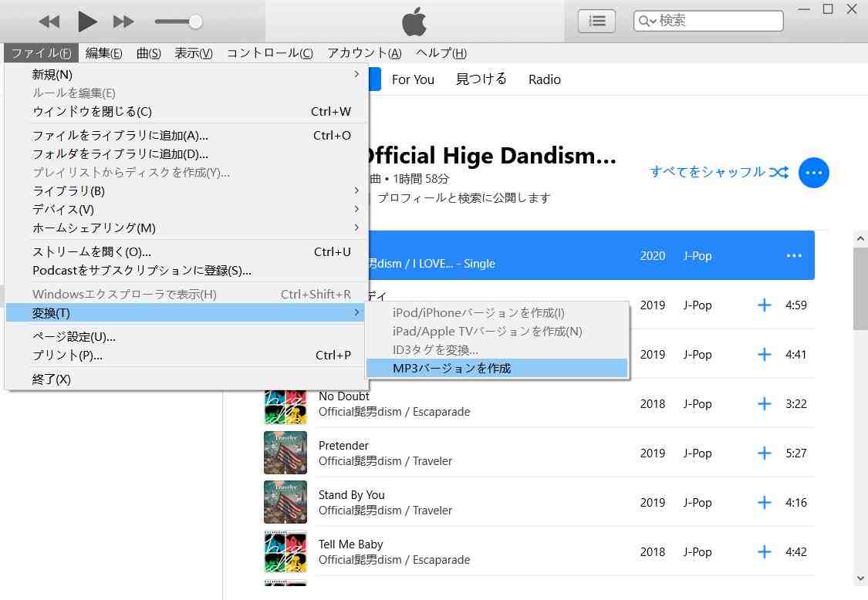868x600 pixels.
Task: Click the Play button in the top toolbar
Action: (x=87, y=22)
